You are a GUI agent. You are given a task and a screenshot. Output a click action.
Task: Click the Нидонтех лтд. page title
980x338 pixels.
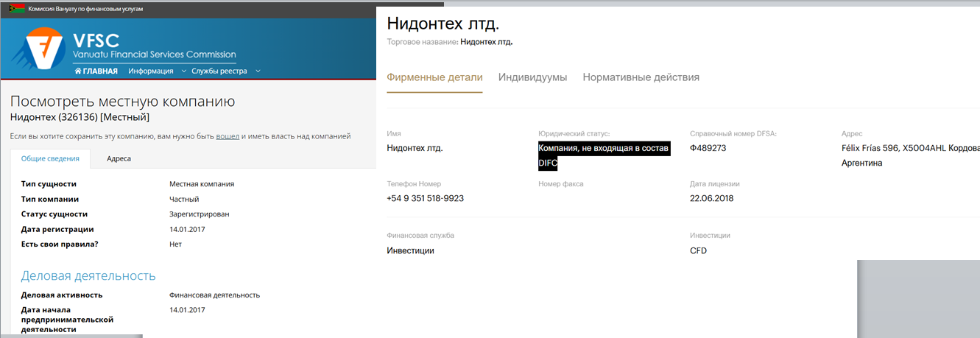[443, 23]
